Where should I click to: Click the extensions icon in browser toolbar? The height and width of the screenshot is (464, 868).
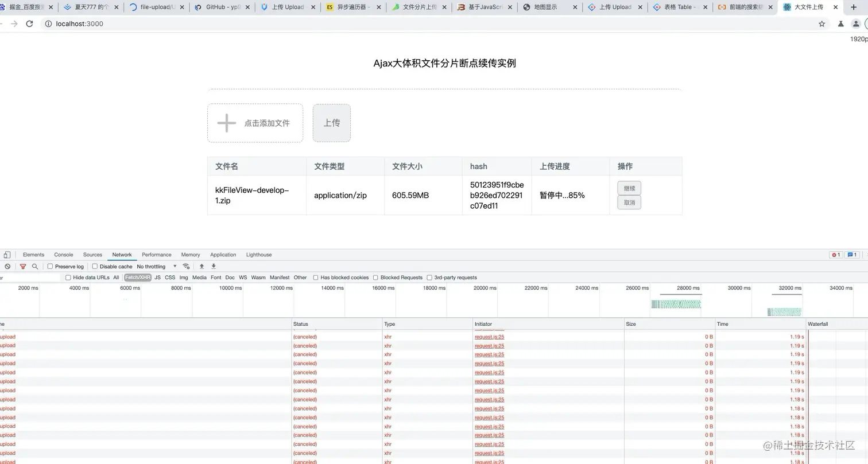tap(841, 24)
